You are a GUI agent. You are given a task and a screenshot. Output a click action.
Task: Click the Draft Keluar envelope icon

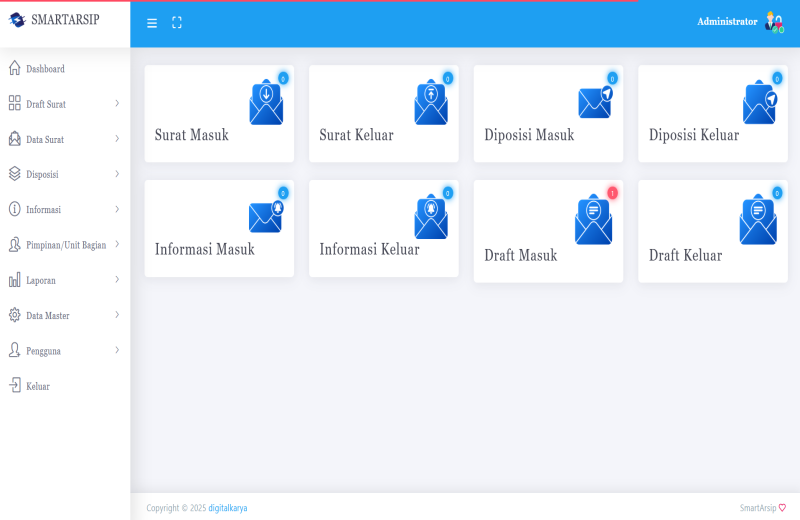(758, 221)
